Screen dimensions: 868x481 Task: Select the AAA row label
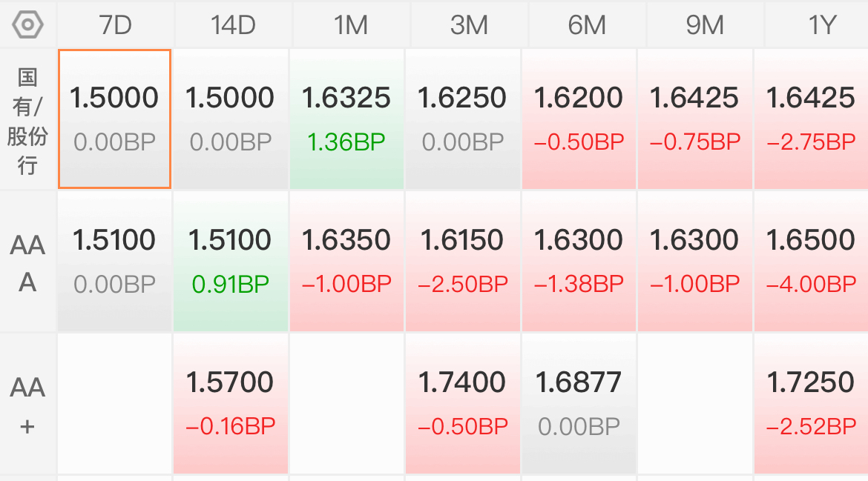[x=27, y=262]
